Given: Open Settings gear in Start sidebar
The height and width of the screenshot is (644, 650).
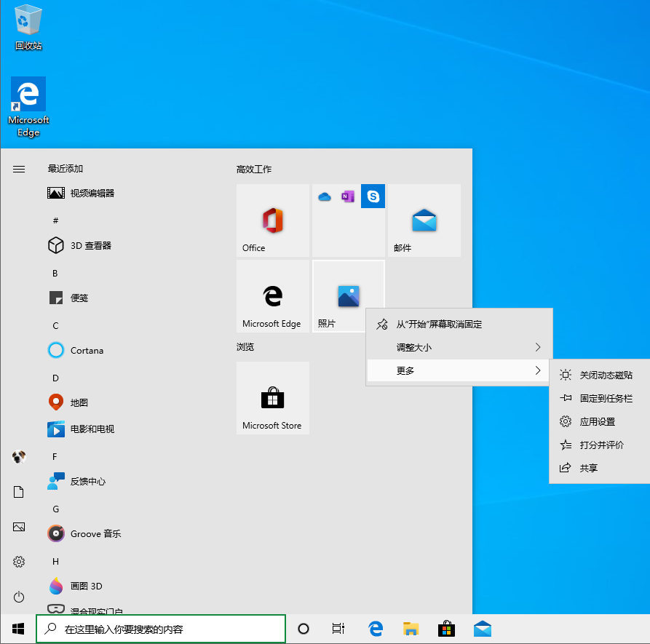Looking at the screenshot, I should [19, 562].
